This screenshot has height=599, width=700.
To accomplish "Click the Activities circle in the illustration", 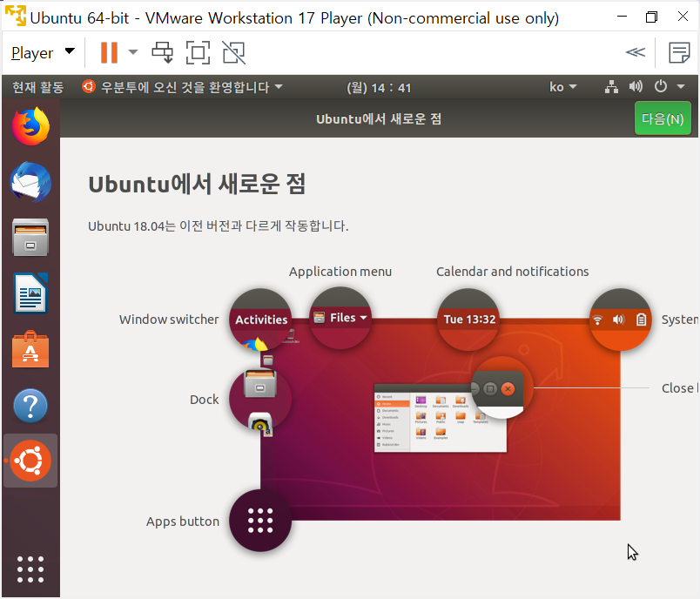I will [x=260, y=320].
